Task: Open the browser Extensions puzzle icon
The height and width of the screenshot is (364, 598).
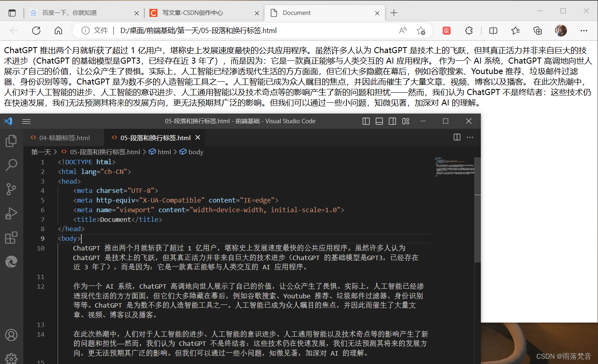Action: (x=469, y=31)
